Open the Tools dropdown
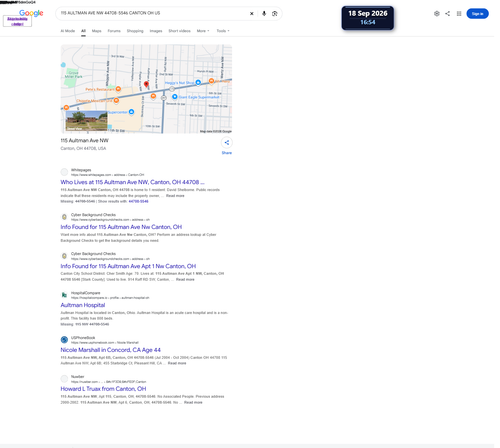This screenshot has width=500, height=448. coord(223,31)
